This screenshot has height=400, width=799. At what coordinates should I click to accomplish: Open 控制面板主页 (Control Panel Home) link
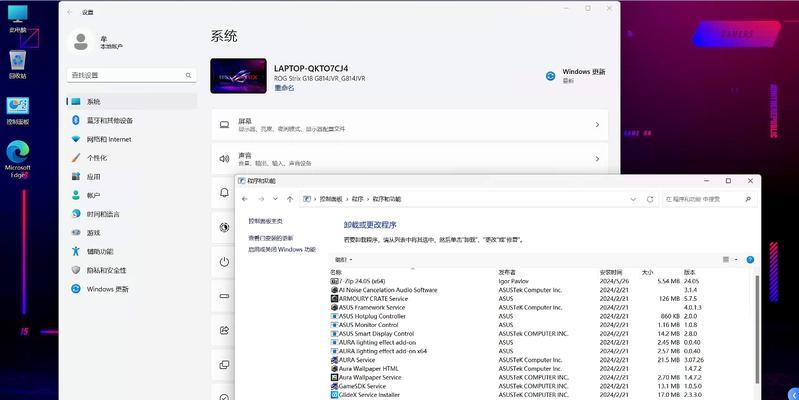click(265, 221)
